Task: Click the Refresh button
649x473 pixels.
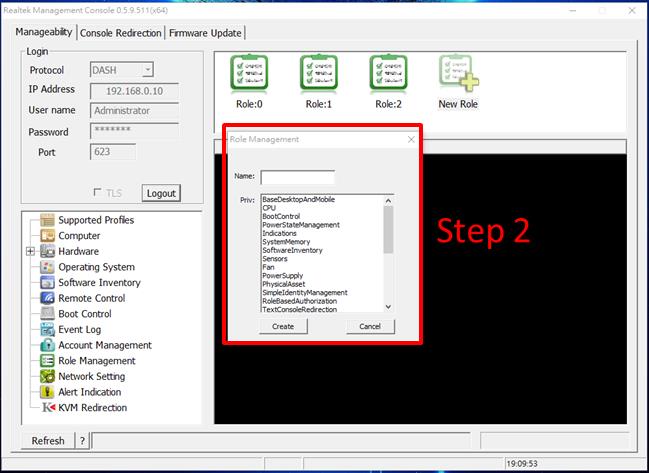Action: point(48,441)
